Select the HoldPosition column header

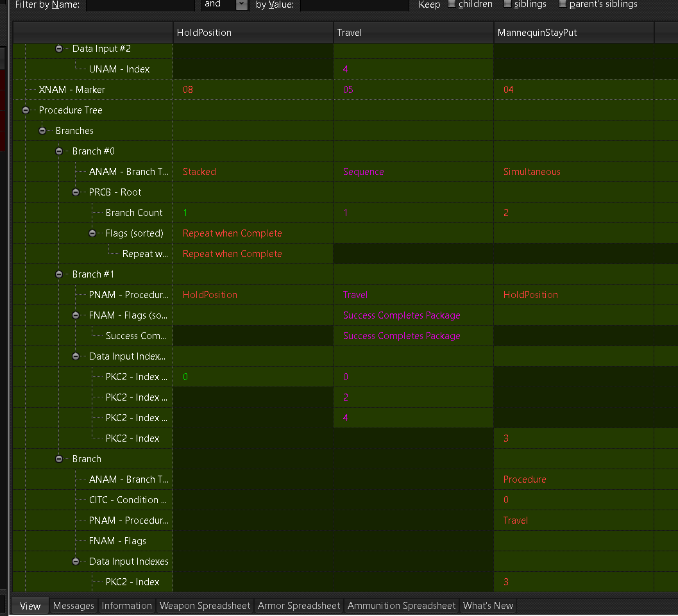click(x=253, y=33)
